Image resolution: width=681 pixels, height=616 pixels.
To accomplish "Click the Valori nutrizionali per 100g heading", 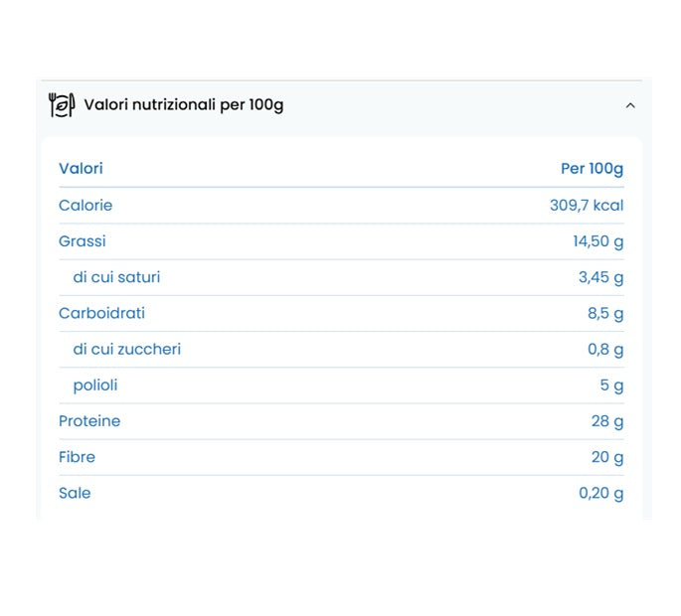I will click(183, 104).
